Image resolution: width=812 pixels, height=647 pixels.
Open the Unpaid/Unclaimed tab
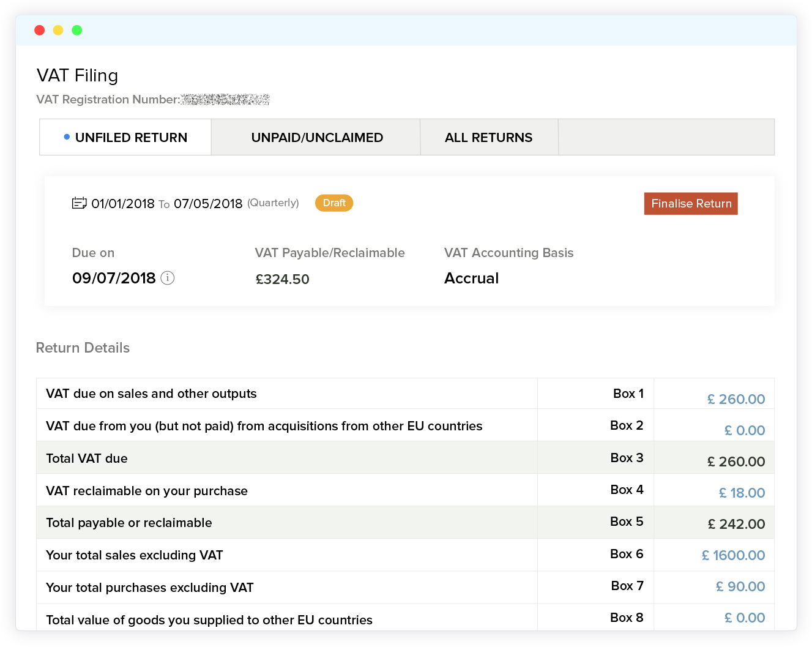[316, 137]
